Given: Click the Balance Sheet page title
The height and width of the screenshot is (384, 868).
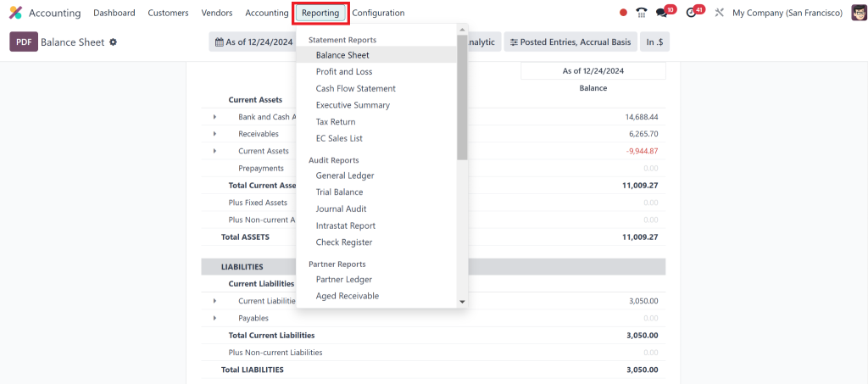Looking at the screenshot, I should click(73, 42).
